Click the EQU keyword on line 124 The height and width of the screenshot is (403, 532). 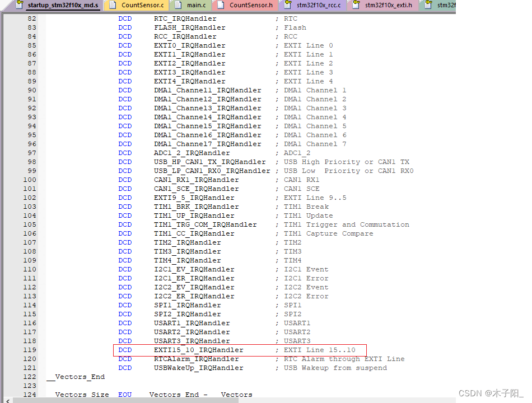[x=125, y=395]
